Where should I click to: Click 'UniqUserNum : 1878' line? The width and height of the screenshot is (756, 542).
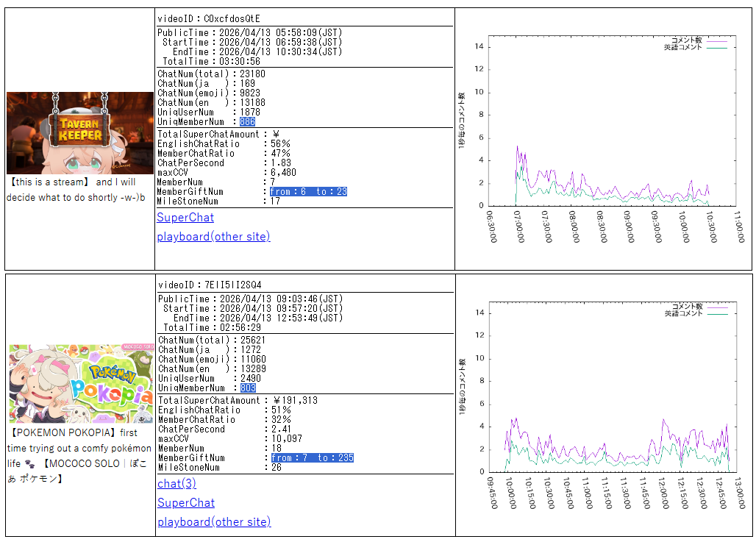click(209, 113)
